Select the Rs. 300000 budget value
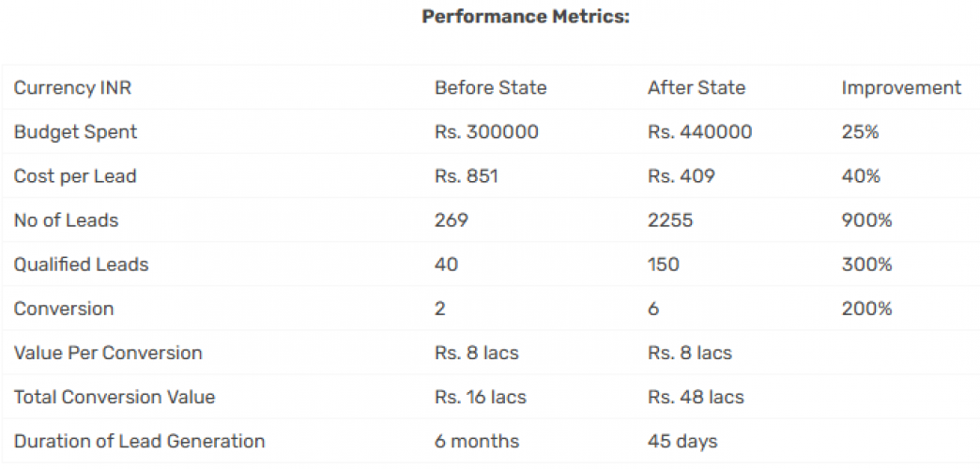980x469 pixels. click(x=486, y=132)
